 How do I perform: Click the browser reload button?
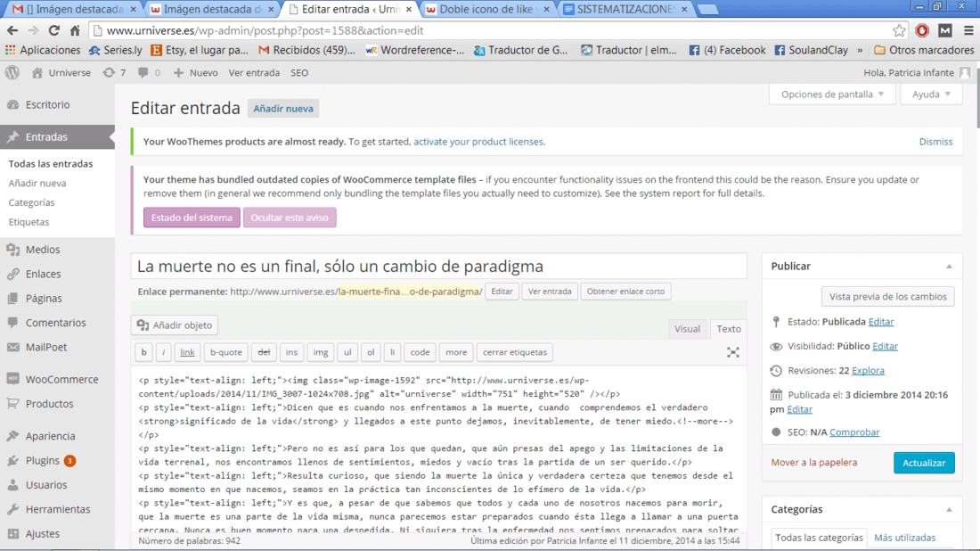53,30
